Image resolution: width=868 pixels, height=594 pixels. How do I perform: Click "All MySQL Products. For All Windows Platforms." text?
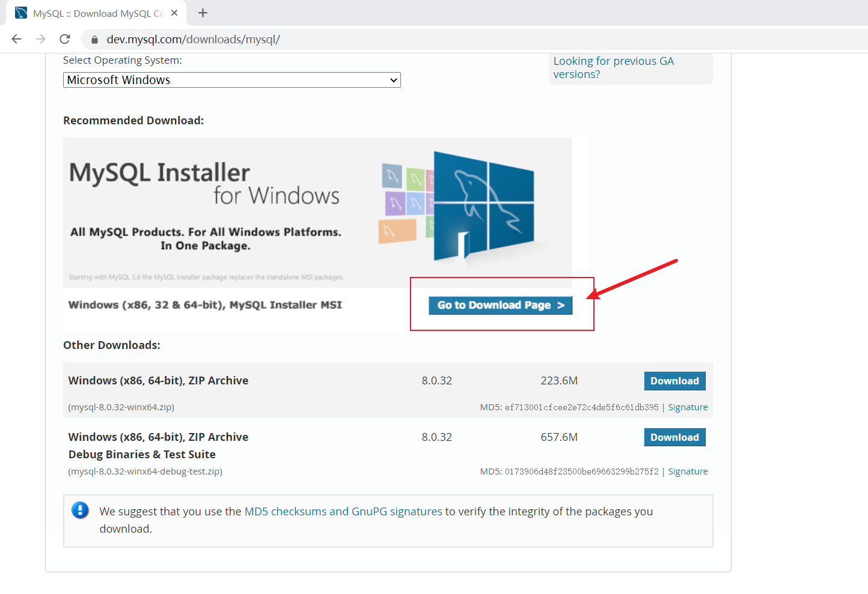pyautogui.click(x=206, y=232)
